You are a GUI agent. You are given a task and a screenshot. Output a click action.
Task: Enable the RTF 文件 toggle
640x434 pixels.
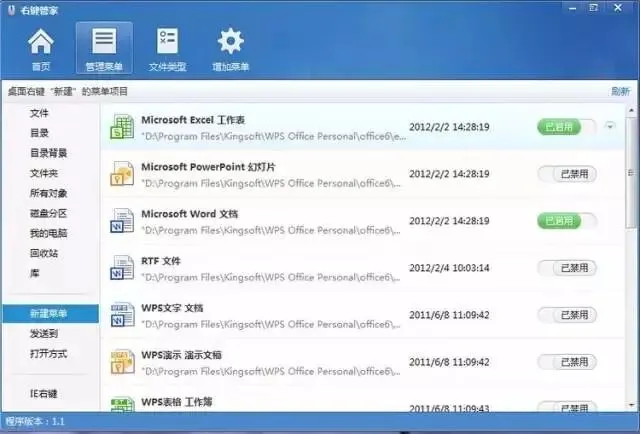567,268
